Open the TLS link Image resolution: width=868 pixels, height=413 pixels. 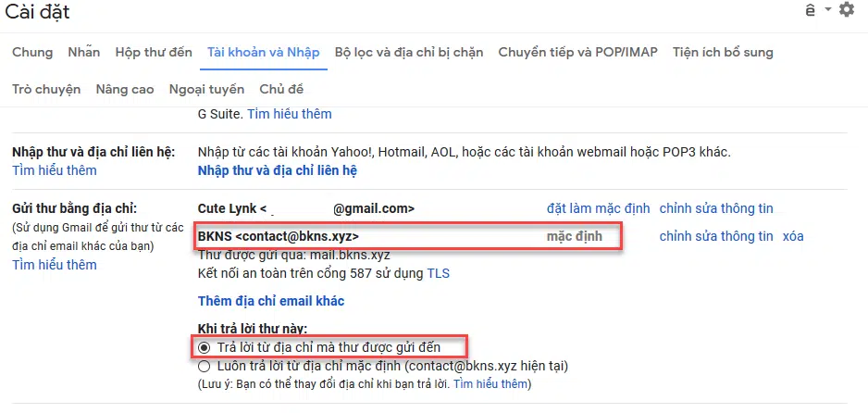[x=439, y=273]
